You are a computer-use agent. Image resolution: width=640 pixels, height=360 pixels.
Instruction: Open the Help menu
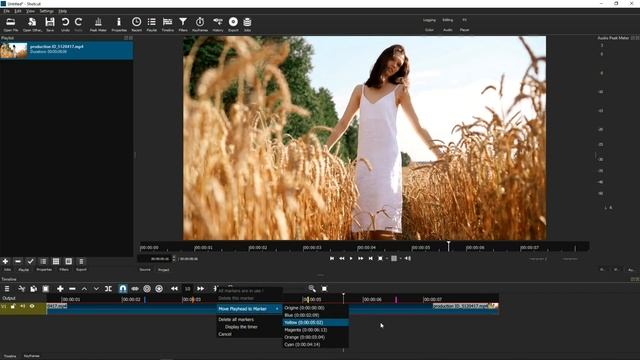pos(62,11)
